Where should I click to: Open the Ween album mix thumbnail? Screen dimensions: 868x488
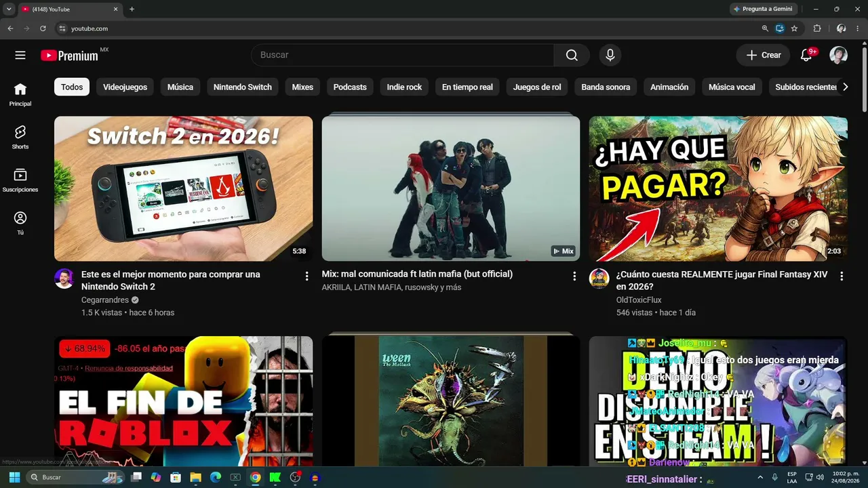451,401
